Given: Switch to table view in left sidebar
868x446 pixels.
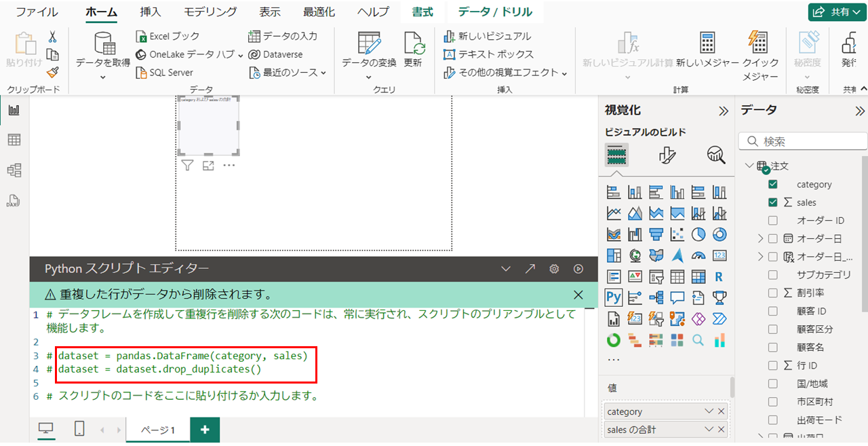Looking at the screenshot, I should pyautogui.click(x=14, y=140).
